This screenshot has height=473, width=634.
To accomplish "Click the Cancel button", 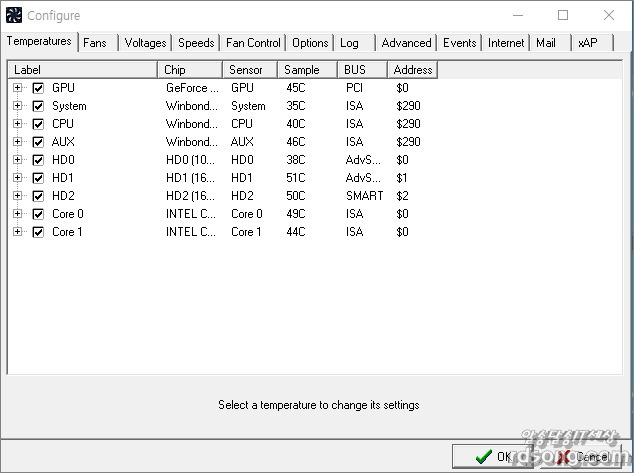I will point(584,457).
